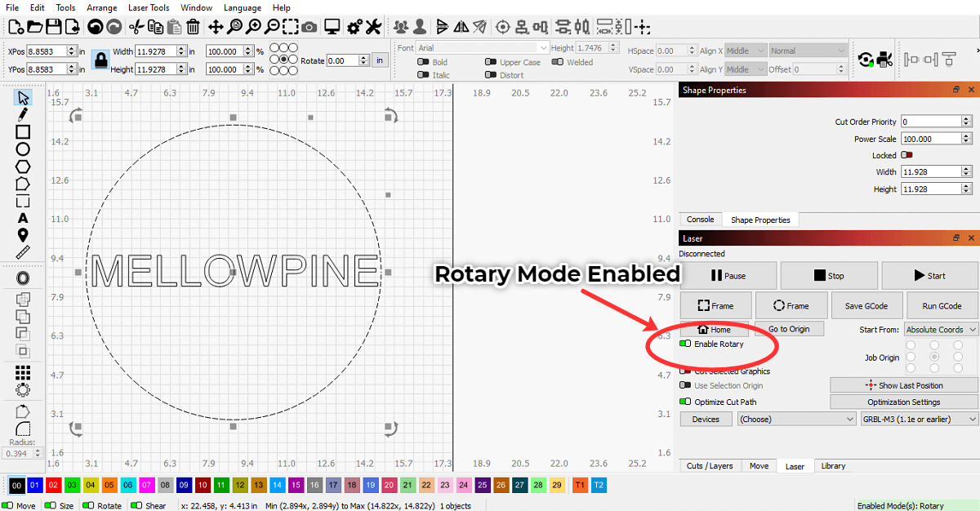Open device settings wrench icon
Screen dimensions: 980x511
pos(373,27)
